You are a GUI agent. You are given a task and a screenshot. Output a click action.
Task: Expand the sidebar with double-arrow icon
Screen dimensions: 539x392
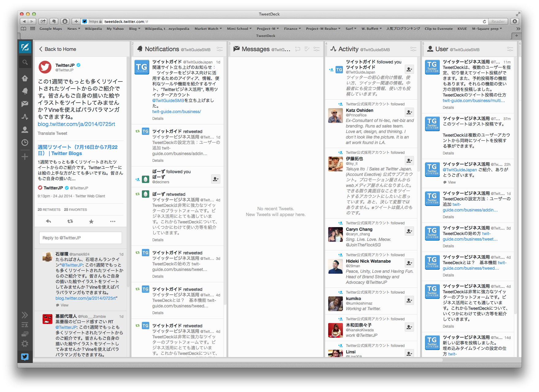pyautogui.click(x=25, y=315)
